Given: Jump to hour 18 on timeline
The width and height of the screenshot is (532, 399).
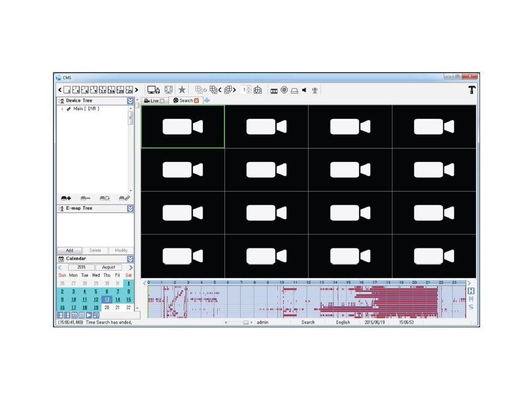Looking at the screenshot, I should tap(388, 282).
